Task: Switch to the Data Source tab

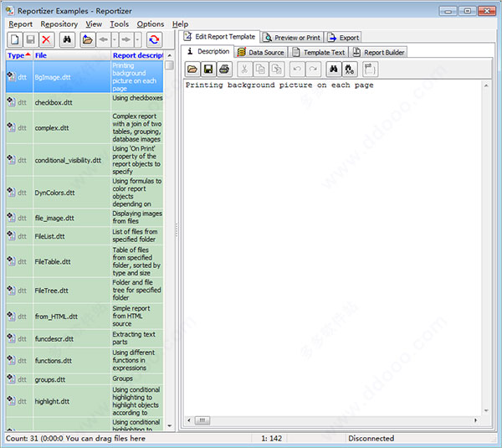Action: (260, 52)
